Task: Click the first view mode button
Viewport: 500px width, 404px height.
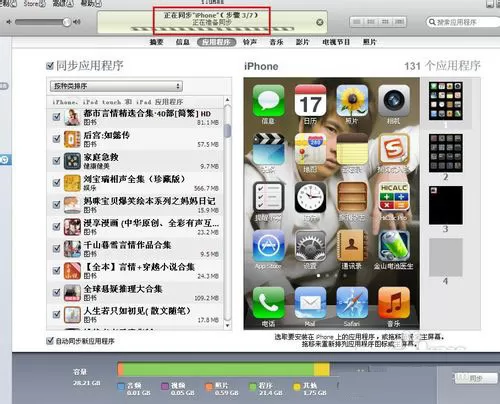Action: 357,22
